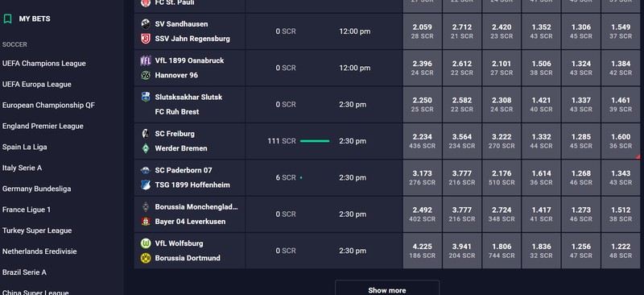Viewport: 644px width, 295px height.
Task: Select 1.806 odds in Wolfsburg match
Action: 502,251
